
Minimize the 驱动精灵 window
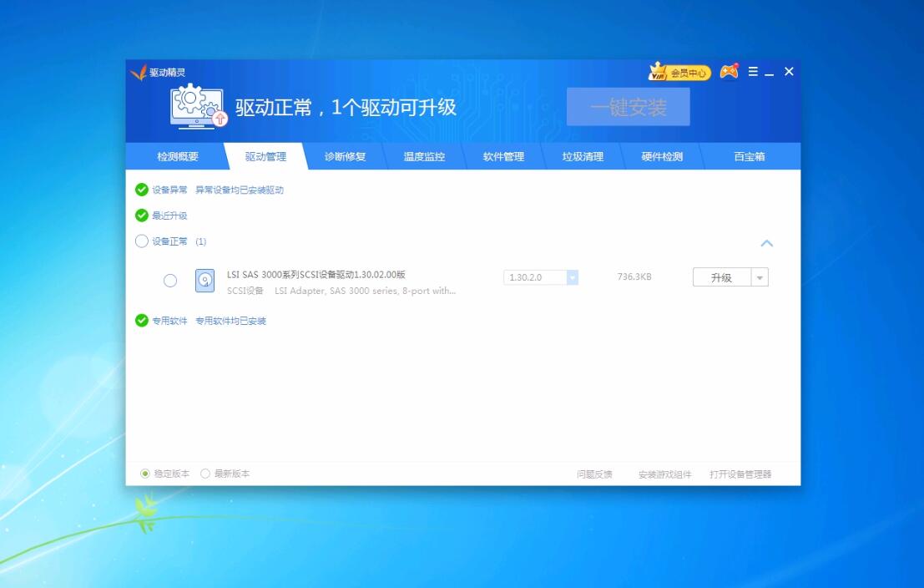click(x=769, y=73)
